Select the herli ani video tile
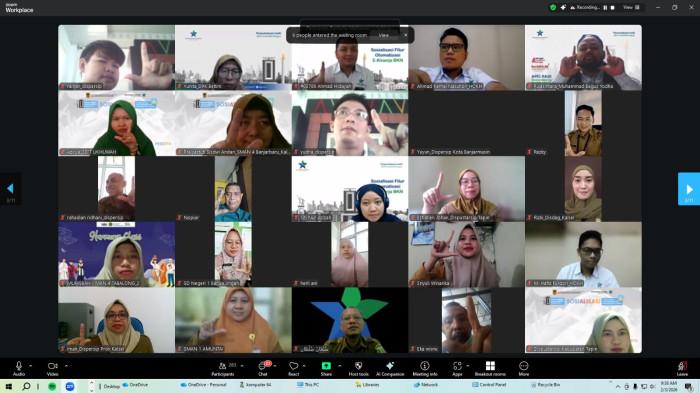This screenshot has width=700, height=393. click(x=350, y=254)
